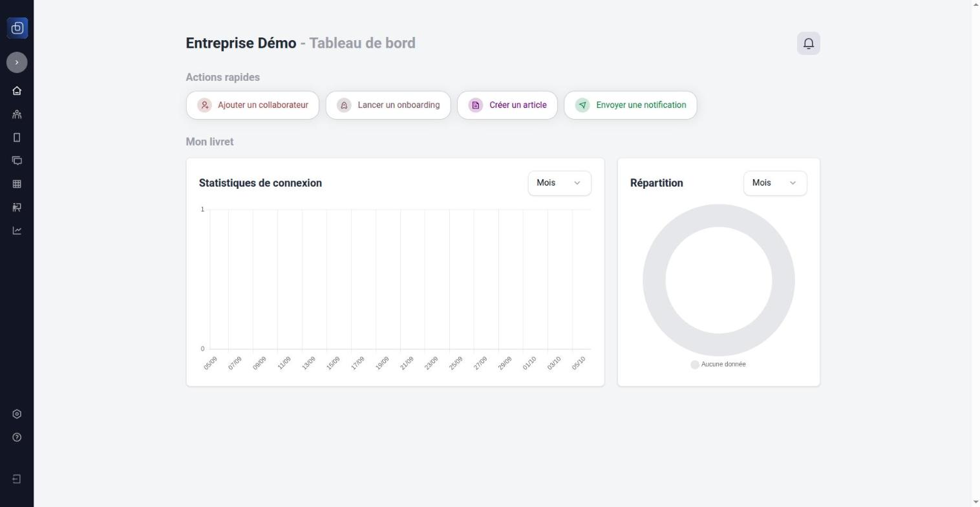
Task: Open help with the question mark icon
Action: point(17,438)
